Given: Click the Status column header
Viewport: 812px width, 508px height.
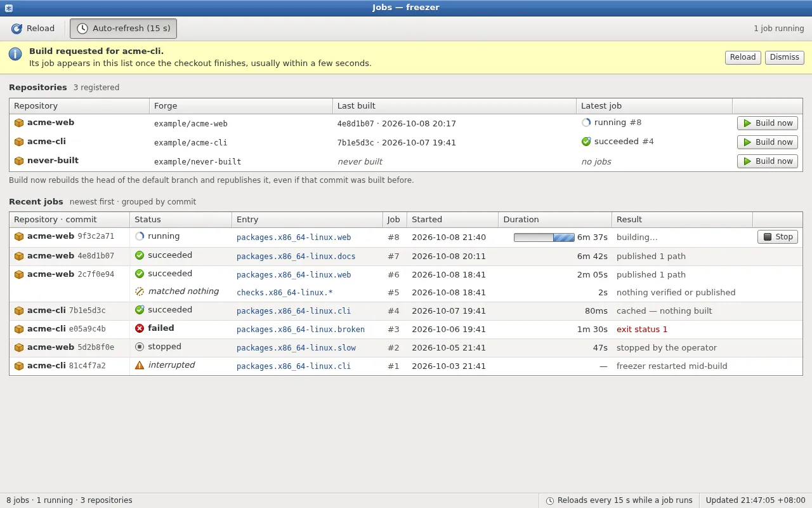Looking at the screenshot, I should [181, 220].
